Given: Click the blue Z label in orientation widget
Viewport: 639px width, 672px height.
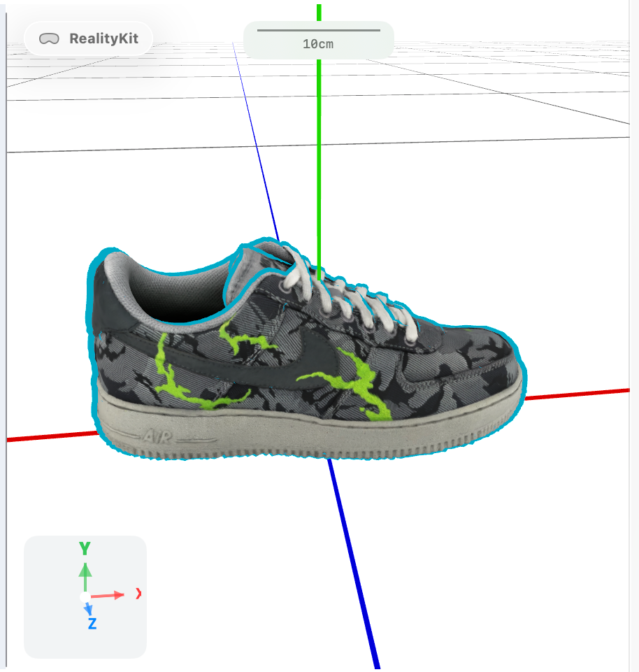Looking at the screenshot, I should pos(92,624).
